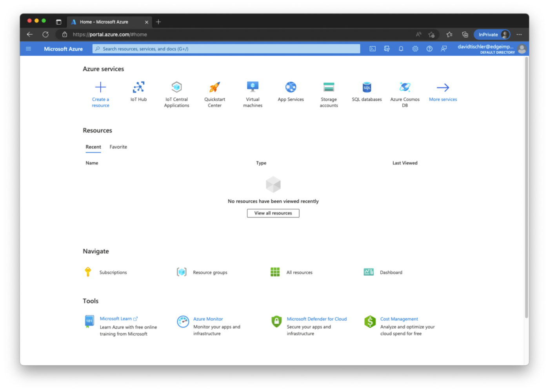Image resolution: width=549 pixels, height=392 pixels.
Task: Open the App Services icon
Action: click(291, 87)
